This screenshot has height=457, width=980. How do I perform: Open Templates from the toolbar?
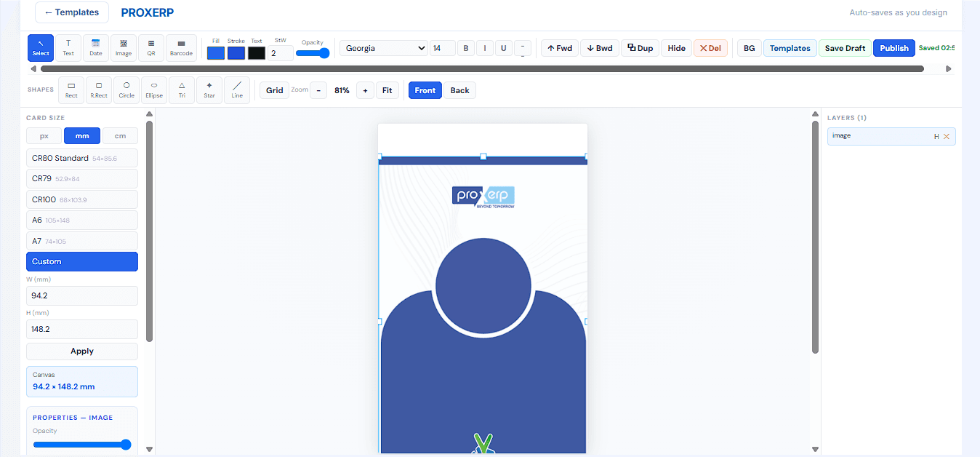[x=790, y=48]
